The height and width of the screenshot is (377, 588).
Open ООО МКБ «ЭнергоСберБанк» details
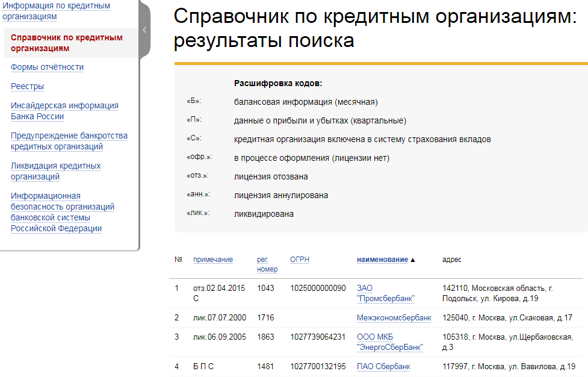[x=389, y=342]
